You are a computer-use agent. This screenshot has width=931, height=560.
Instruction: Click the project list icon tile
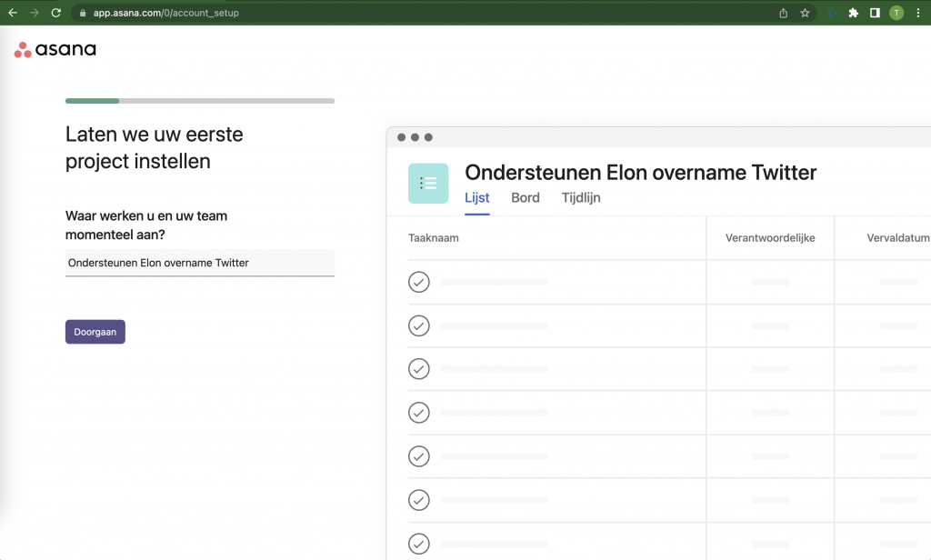coord(428,184)
